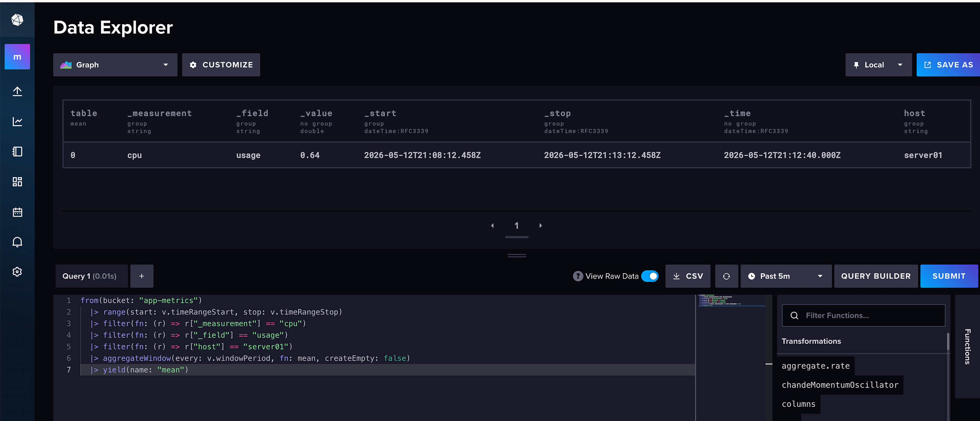Click the CUSTOMIZE button
Viewport: 980px width, 421px height.
[x=221, y=65]
